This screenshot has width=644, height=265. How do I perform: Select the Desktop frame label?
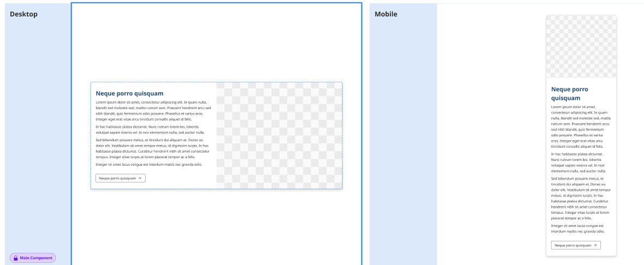[24, 14]
